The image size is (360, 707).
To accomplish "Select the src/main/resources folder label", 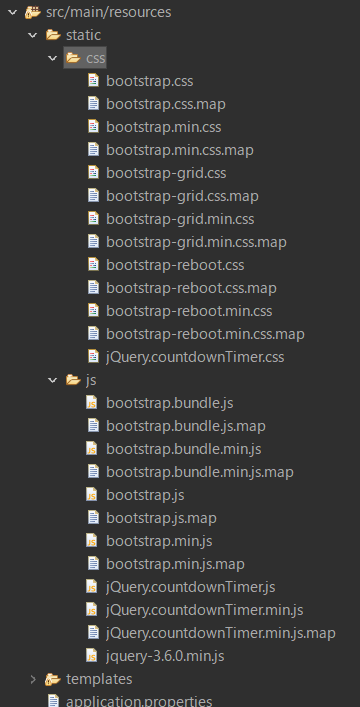I will [109, 12].
